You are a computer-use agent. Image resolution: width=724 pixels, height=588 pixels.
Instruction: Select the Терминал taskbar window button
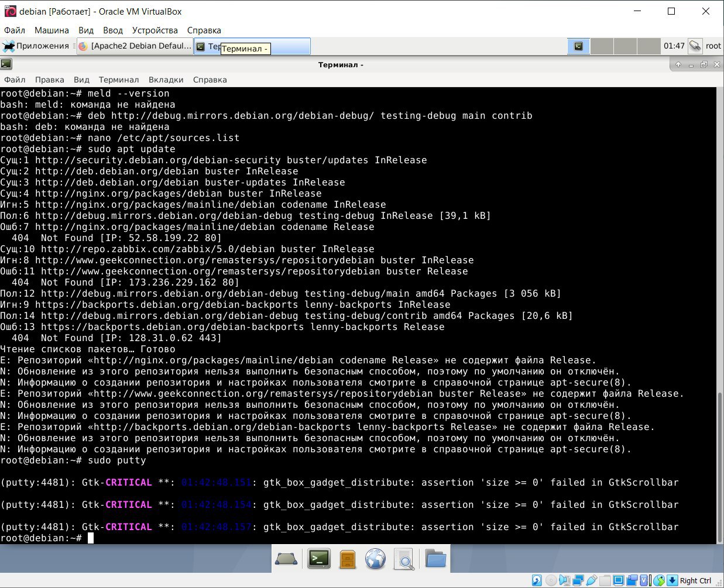pyautogui.click(x=252, y=46)
